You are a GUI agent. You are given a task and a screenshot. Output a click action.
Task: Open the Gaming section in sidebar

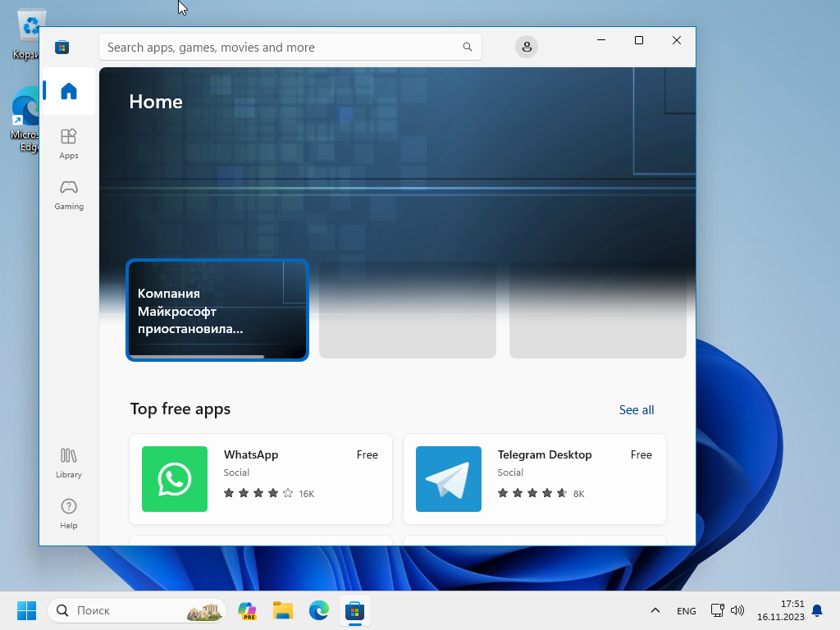tap(69, 194)
